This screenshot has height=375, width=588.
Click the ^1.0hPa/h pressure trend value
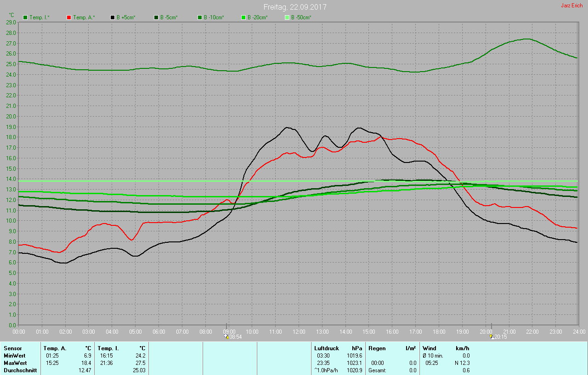[x=327, y=370]
